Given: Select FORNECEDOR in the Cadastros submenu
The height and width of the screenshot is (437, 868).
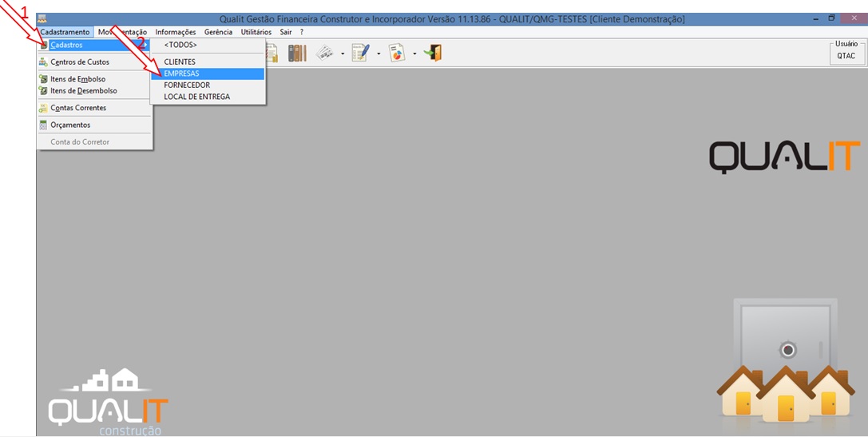Looking at the screenshot, I should (x=208, y=85).
